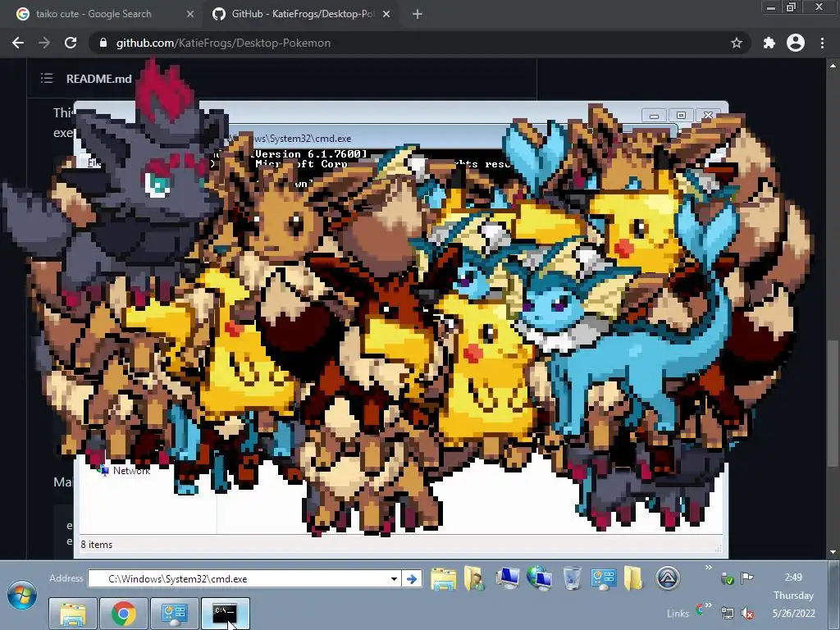Click the page scrollbar up arrow
The image size is (840, 630).
(833, 66)
